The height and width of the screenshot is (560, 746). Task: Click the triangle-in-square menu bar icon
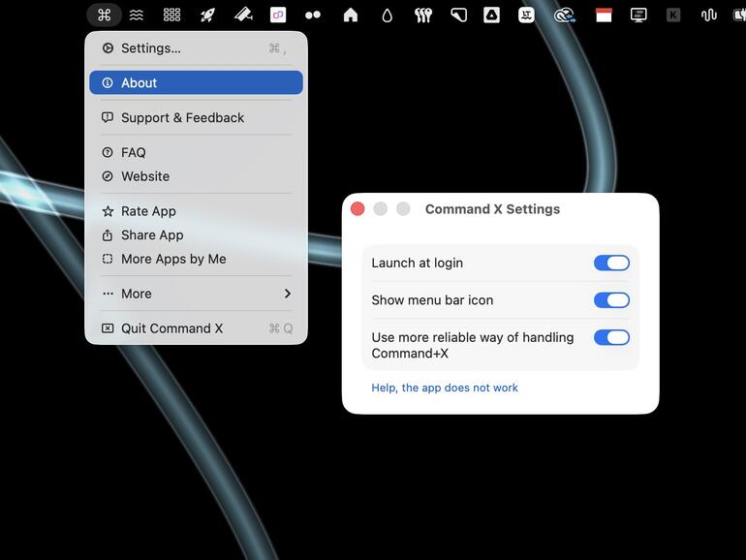point(491,16)
